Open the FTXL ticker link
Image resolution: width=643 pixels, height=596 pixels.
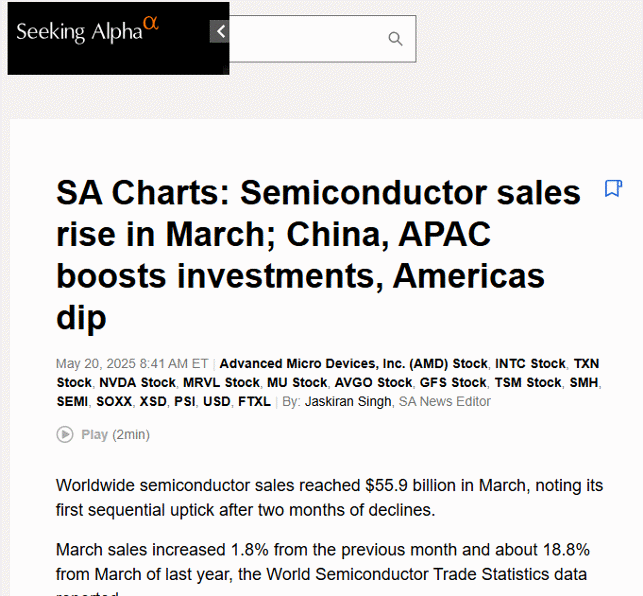(254, 401)
